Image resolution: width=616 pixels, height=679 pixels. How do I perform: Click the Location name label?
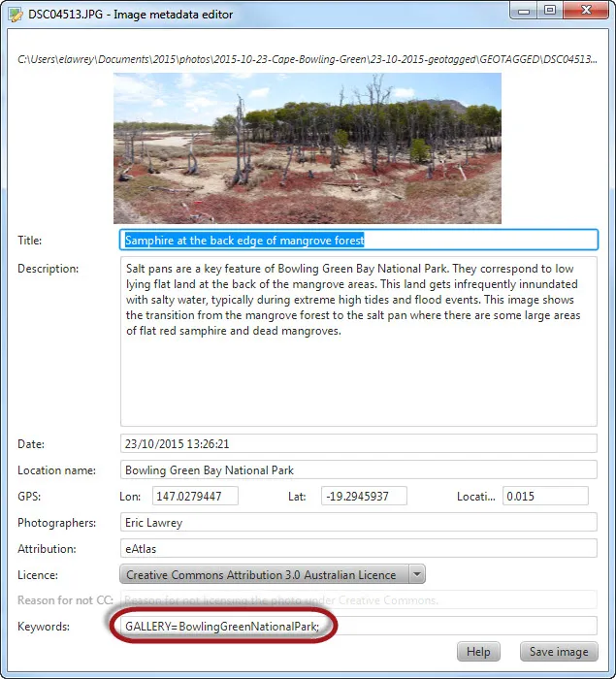pos(56,470)
